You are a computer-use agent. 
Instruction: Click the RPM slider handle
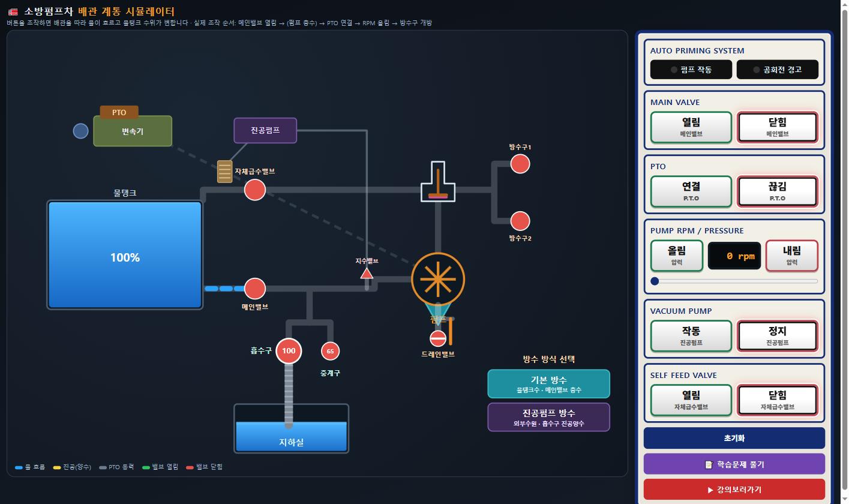655,281
